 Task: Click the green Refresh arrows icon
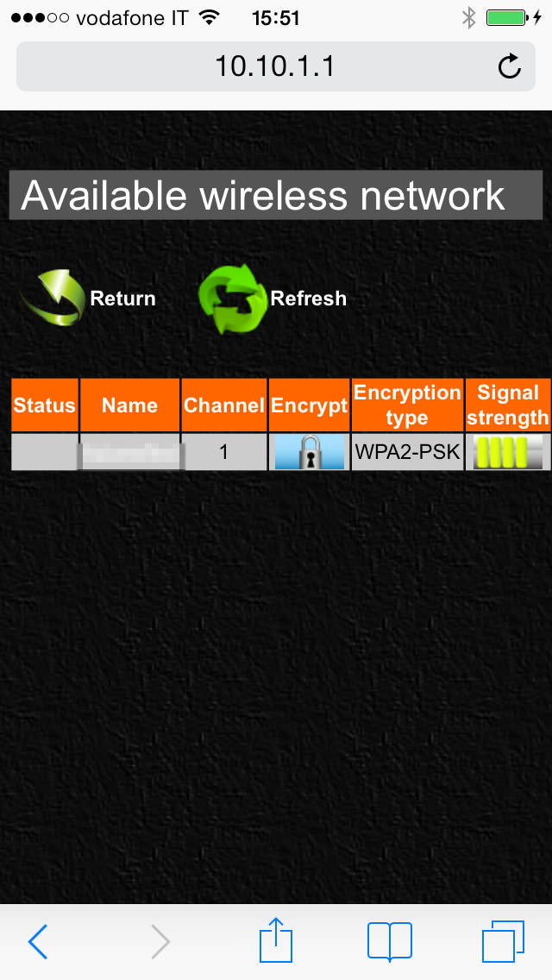click(x=231, y=298)
